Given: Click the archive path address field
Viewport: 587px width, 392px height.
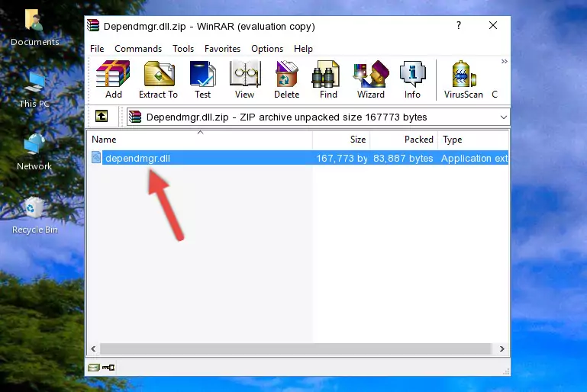Looking at the screenshot, I should (318, 117).
